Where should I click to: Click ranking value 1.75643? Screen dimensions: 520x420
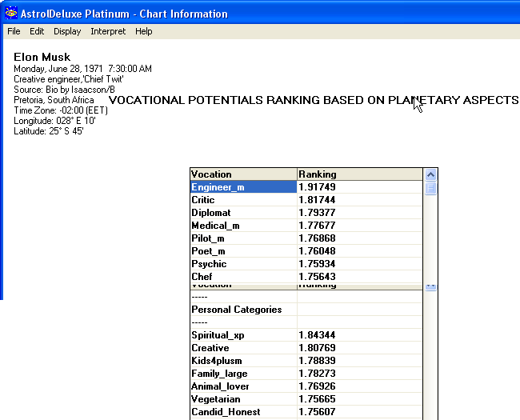point(317,277)
